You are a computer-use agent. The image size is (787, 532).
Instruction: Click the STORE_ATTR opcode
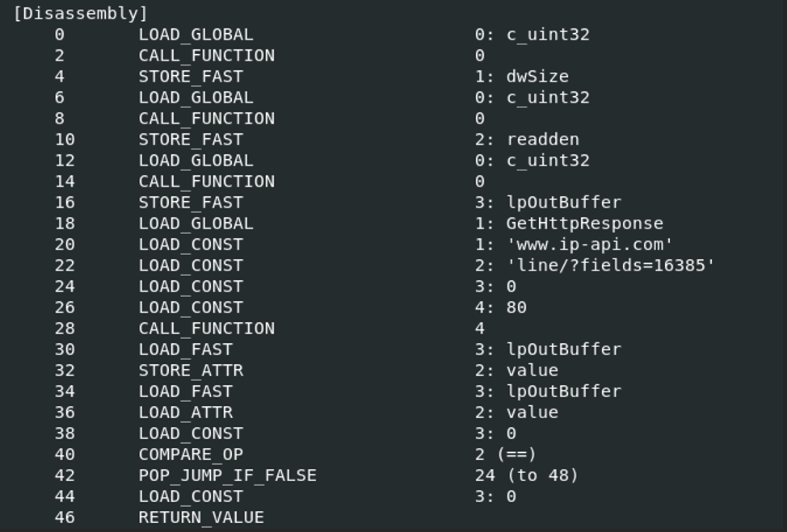pyautogui.click(x=191, y=371)
